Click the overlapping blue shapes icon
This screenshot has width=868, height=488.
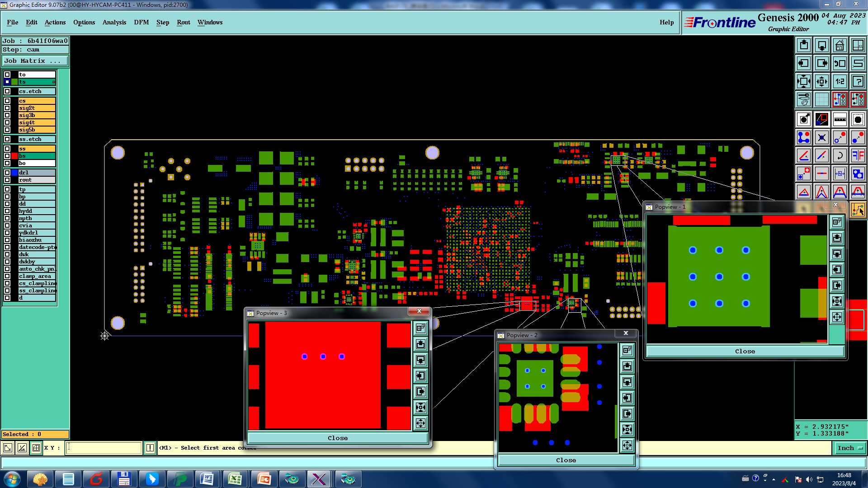coord(858,174)
